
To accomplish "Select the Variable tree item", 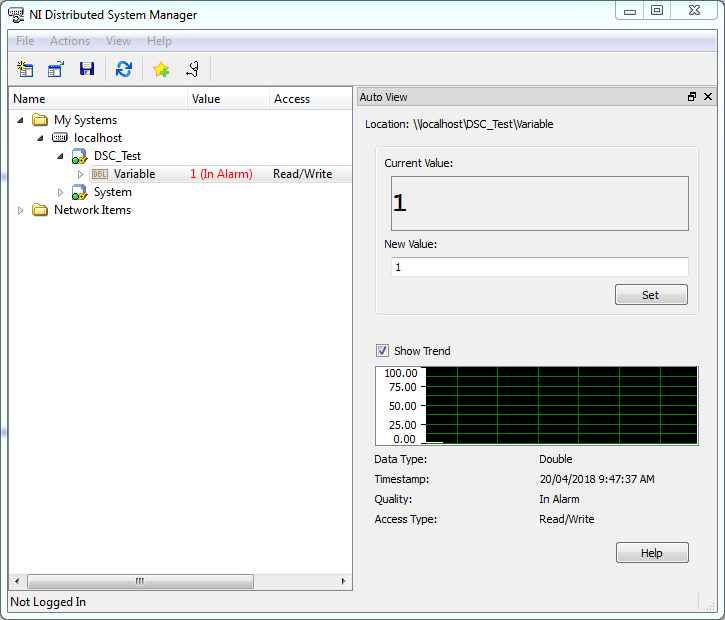I will click(x=134, y=174).
